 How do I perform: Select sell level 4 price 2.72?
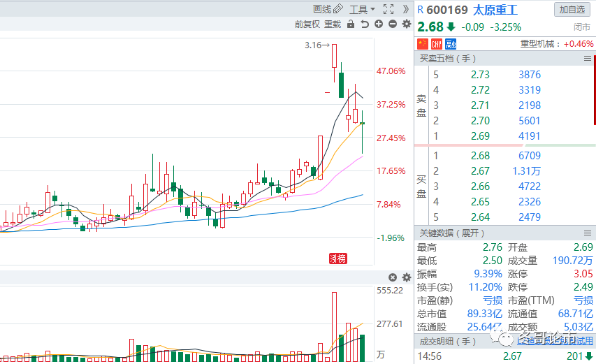pos(480,90)
